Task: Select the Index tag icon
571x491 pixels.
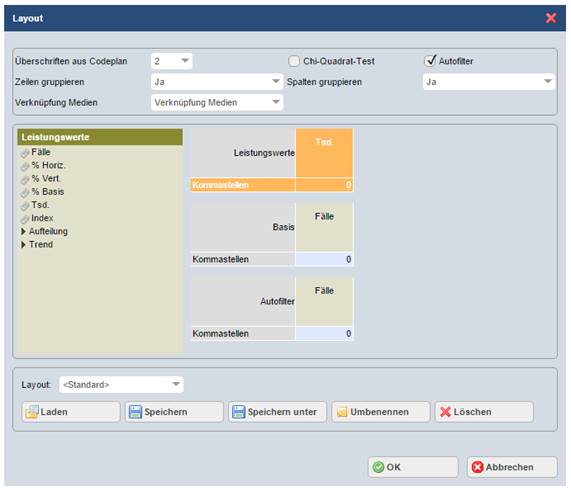Action: [x=25, y=219]
